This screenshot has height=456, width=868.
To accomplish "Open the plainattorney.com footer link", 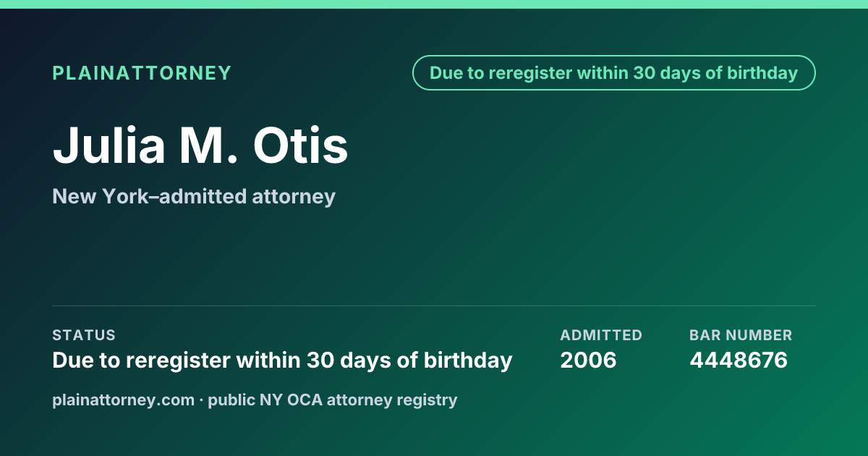I will point(124,400).
